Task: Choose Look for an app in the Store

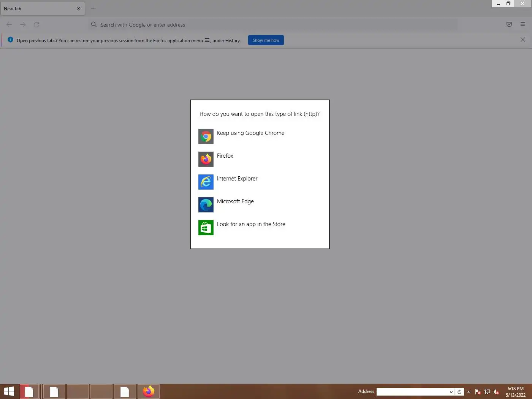Action: (x=251, y=224)
